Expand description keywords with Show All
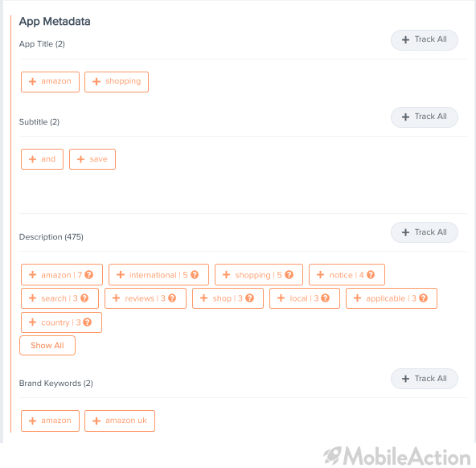476x468 pixels. click(x=47, y=346)
